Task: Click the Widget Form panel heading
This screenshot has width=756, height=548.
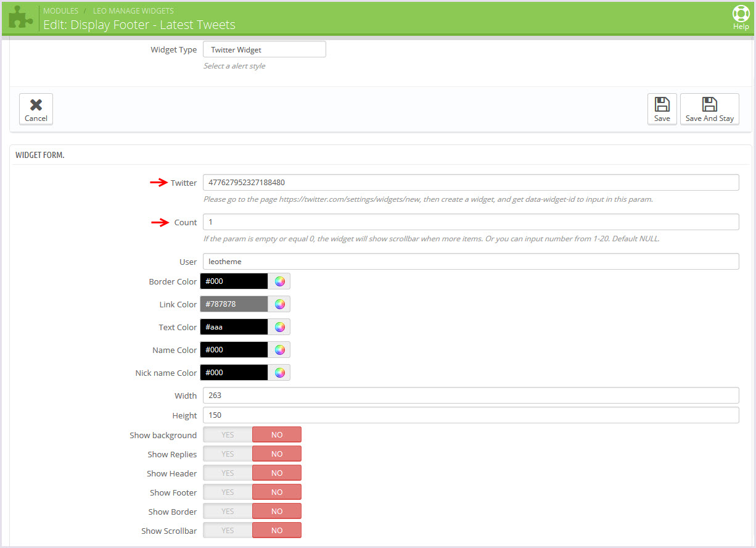Action: 40,155
